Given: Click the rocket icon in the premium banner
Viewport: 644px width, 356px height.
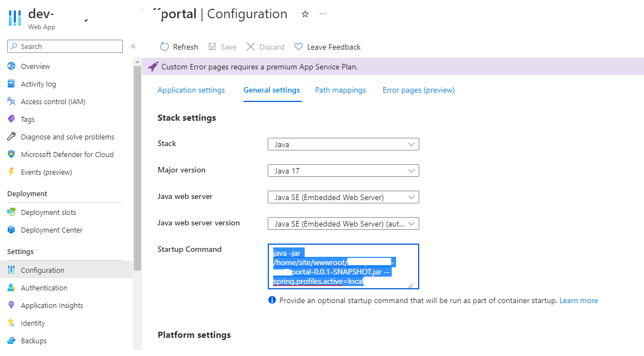Looking at the screenshot, I should tap(153, 67).
